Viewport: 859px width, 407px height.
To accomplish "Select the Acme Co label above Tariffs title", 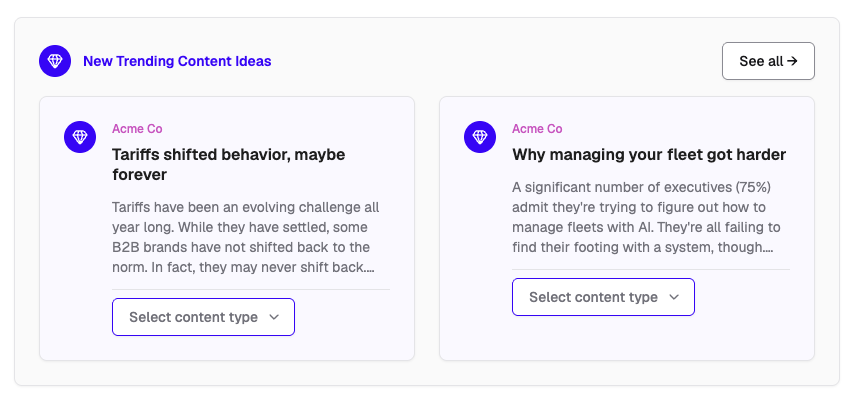I will pyautogui.click(x=137, y=129).
